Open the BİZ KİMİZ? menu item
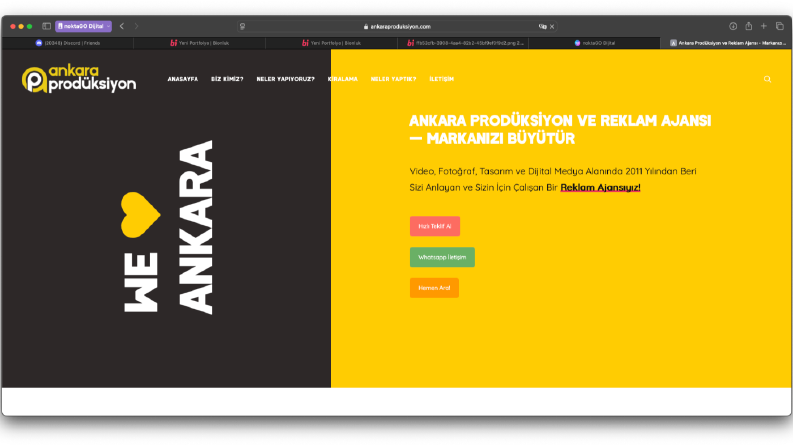Viewport: 793px width, 446px height. click(x=227, y=79)
